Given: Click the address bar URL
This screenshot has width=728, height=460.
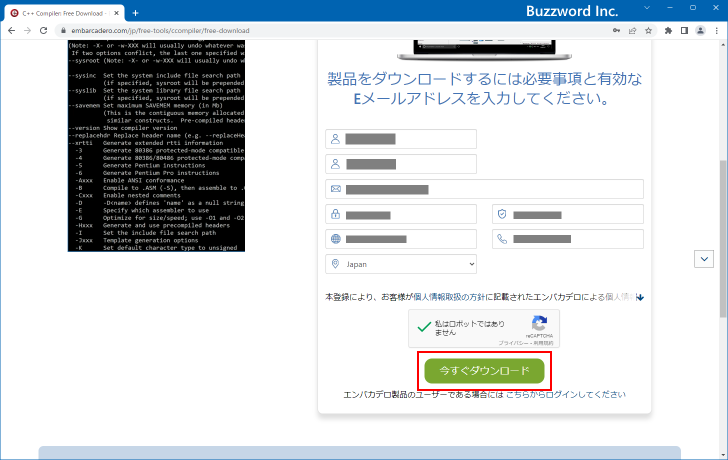Looking at the screenshot, I should (x=160, y=31).
